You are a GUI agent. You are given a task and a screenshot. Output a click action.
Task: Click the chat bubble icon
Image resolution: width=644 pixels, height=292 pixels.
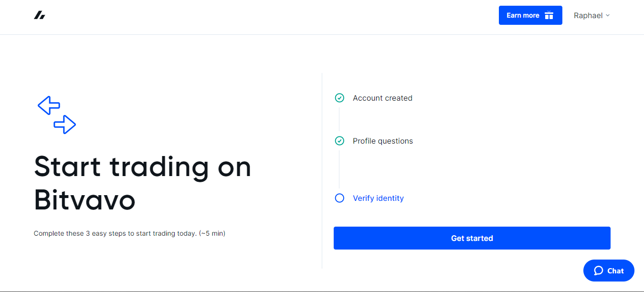point(599,271)
